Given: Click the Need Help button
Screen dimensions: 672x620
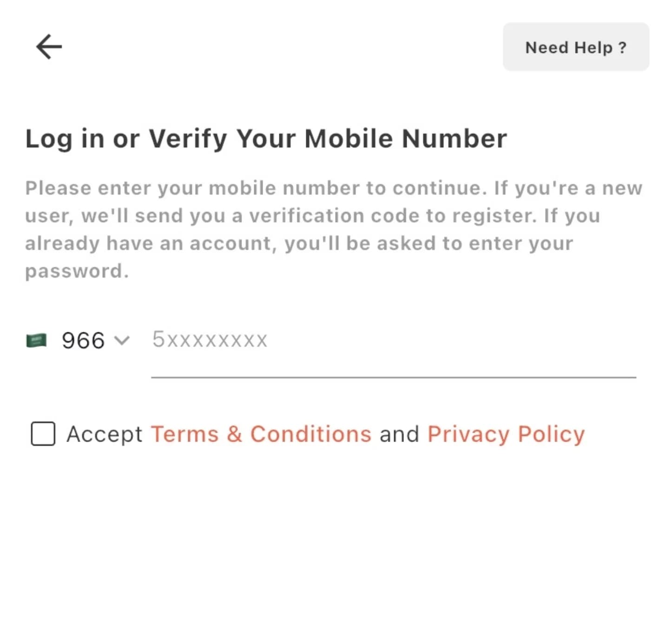Looking at the screenshot, I should pyautogui.click(x=576, y=47).
